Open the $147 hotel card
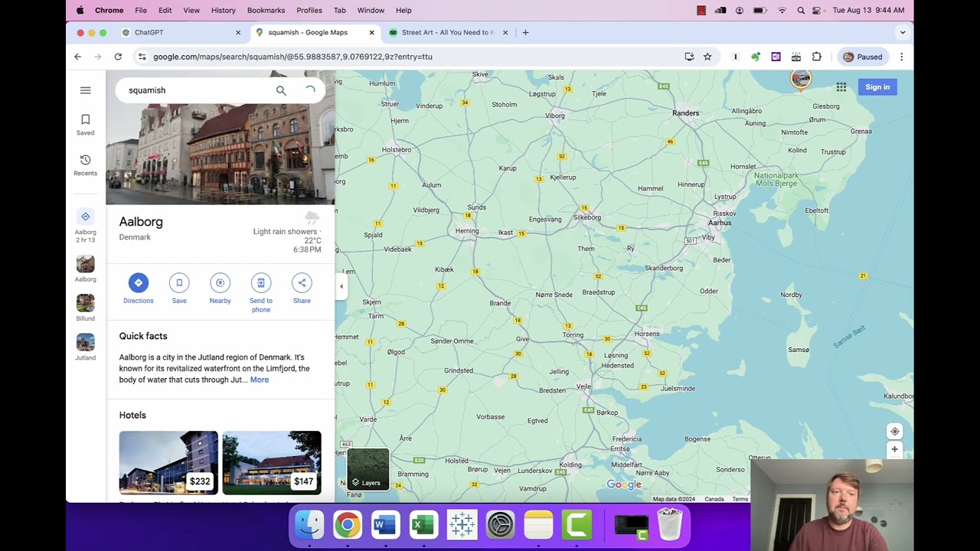The width and height of the screenshot is (980, 551). [x=272, y=463]
